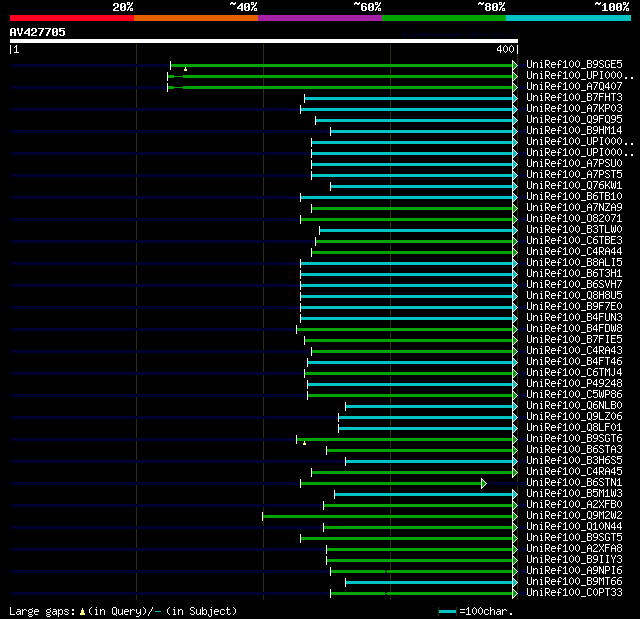Select the UniRef100_B6T3H1 label
The width and height of the screenshot is (640, 619).
(x=574, y=274)
